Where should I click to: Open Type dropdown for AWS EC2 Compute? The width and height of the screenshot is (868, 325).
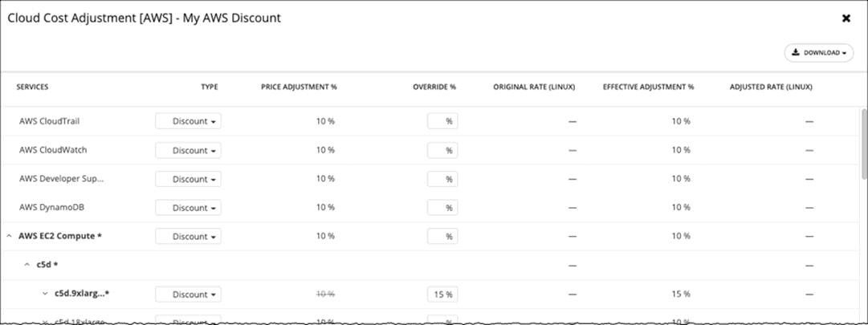[188, 237]
